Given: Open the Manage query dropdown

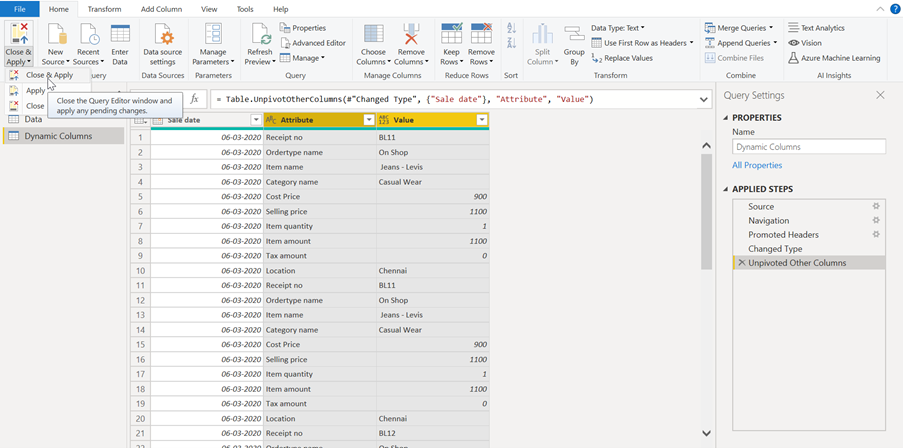Looking at the screenshot, I should coord(302,58).
